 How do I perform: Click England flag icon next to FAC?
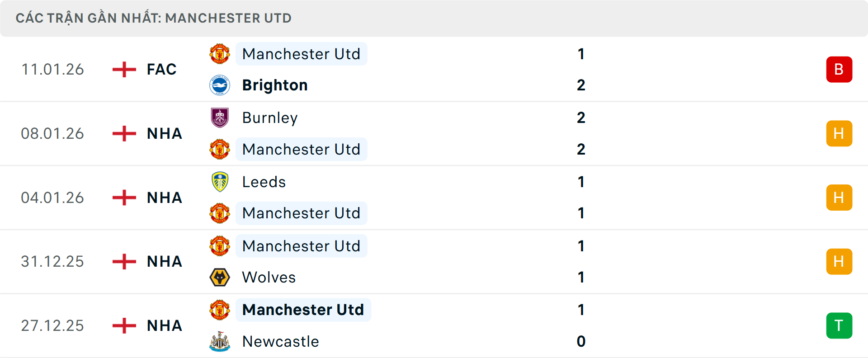[124, 70]
